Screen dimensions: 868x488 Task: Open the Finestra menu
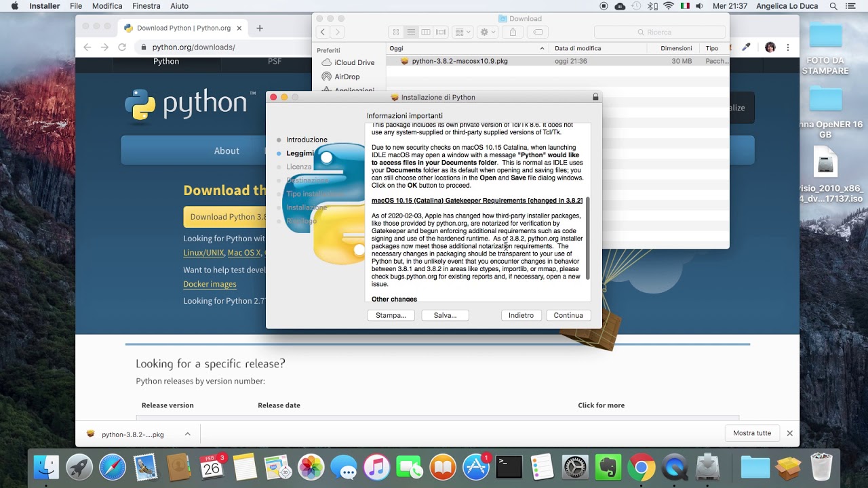146,6
